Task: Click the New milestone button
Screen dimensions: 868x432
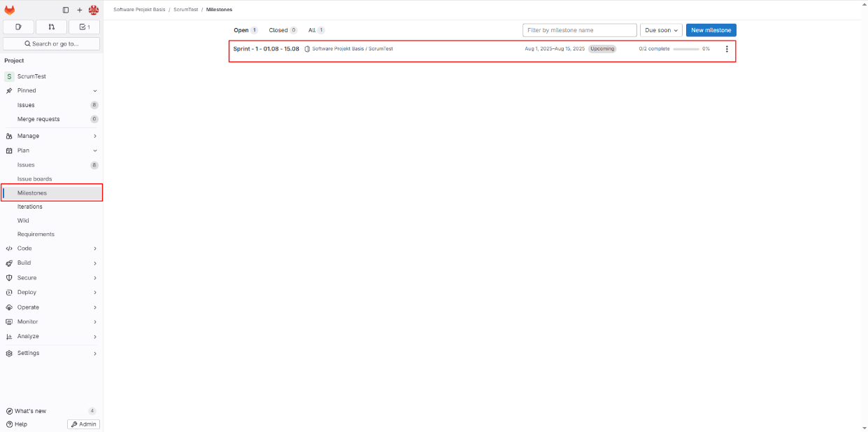Action: pyautogui.click(x=711, y=30)
